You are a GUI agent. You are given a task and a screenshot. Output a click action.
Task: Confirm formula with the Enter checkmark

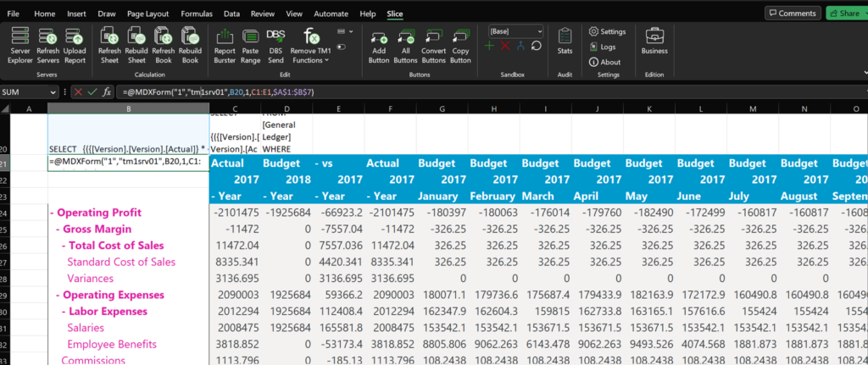(x=92, y=91)
